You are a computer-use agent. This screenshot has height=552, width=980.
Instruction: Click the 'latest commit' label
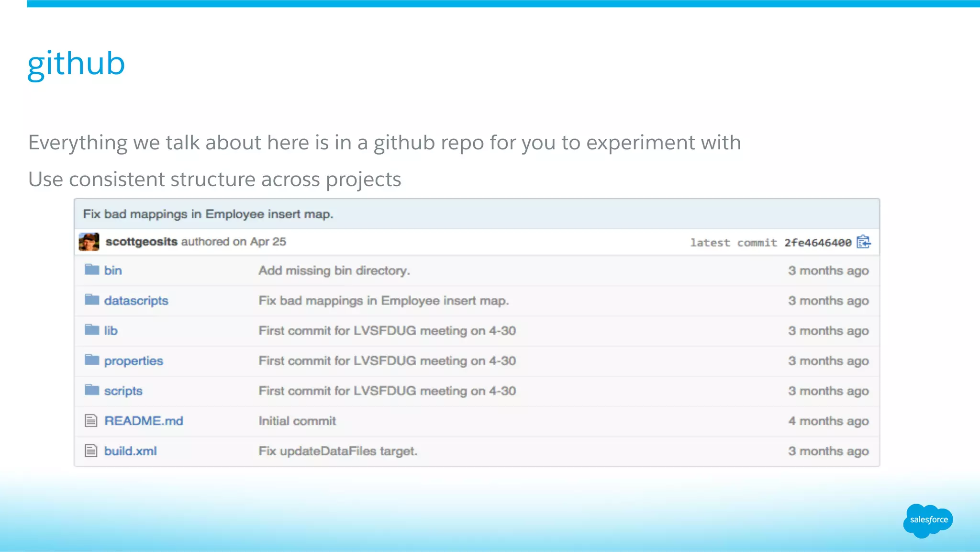pos(734,243)
